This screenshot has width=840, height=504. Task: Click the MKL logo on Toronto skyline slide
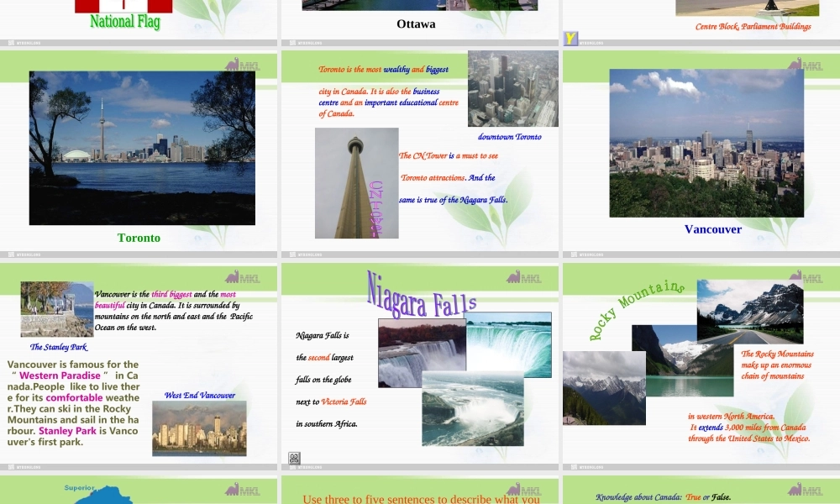(x=243, y=65)
